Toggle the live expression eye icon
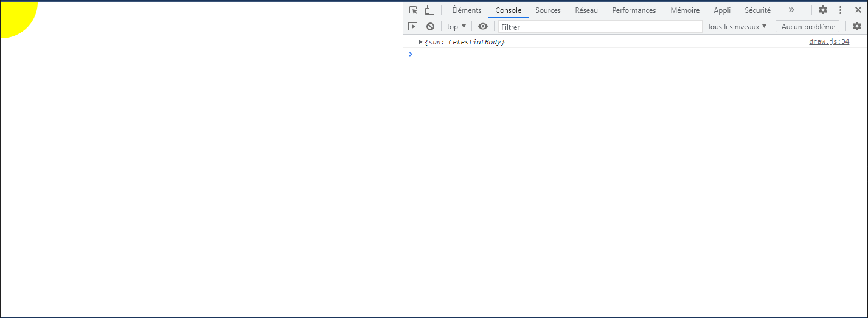Viewport: 868px width, 318px height. (x=483, y=26)
